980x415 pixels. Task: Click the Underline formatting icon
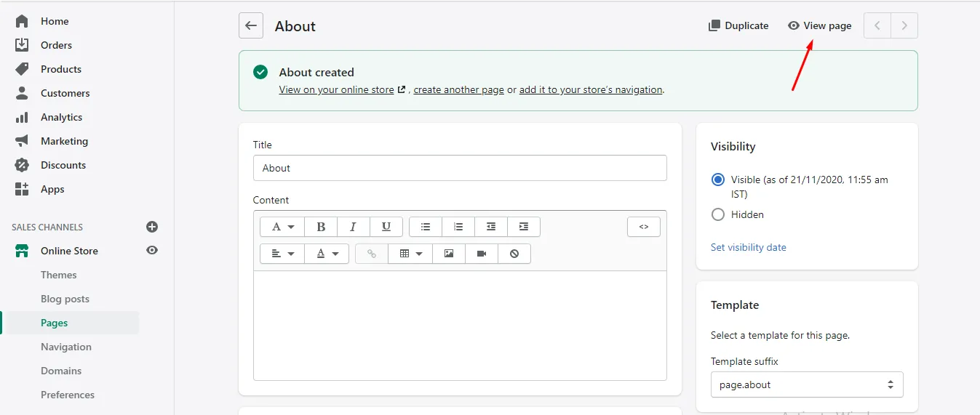point(386,227)
